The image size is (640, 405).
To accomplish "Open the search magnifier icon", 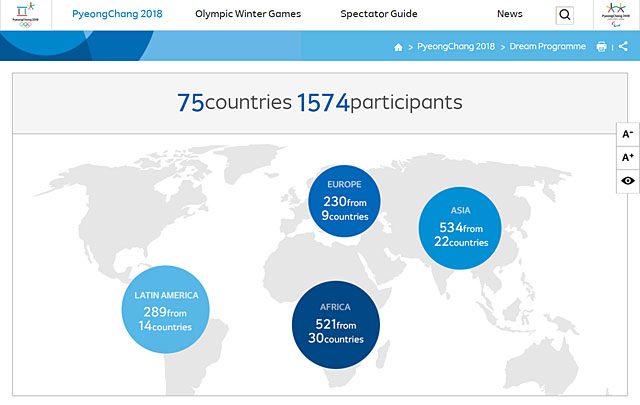I will tap(565, 15).
